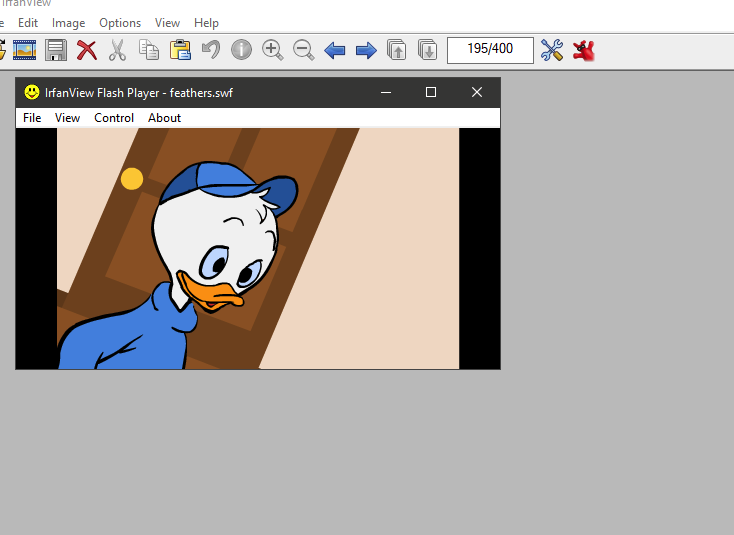734x535 pixels.
Task: Open the Image menu
Action: click(x=69, y=22)
